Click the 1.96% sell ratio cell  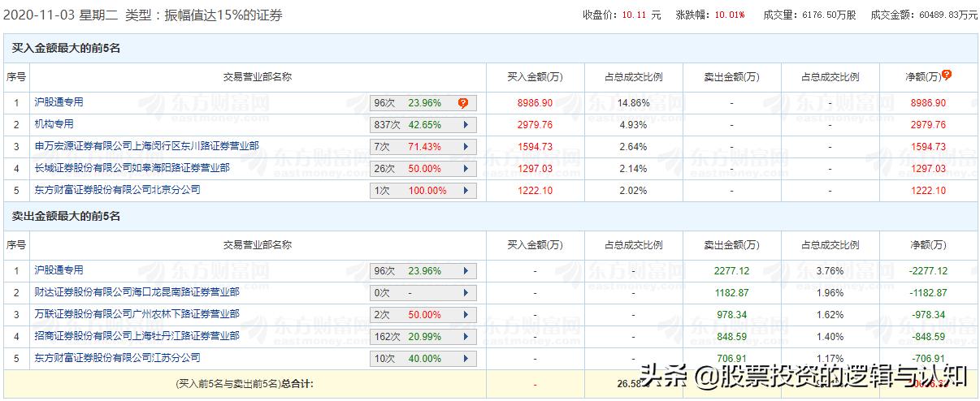click(830, 293)
